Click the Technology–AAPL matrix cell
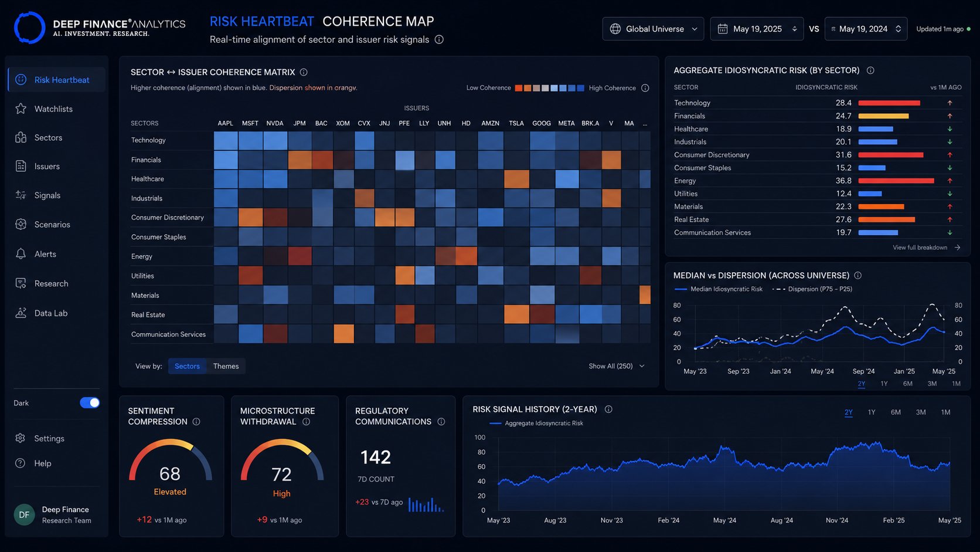Viewport: 980px width, 552px height. [x=226, y=141]
